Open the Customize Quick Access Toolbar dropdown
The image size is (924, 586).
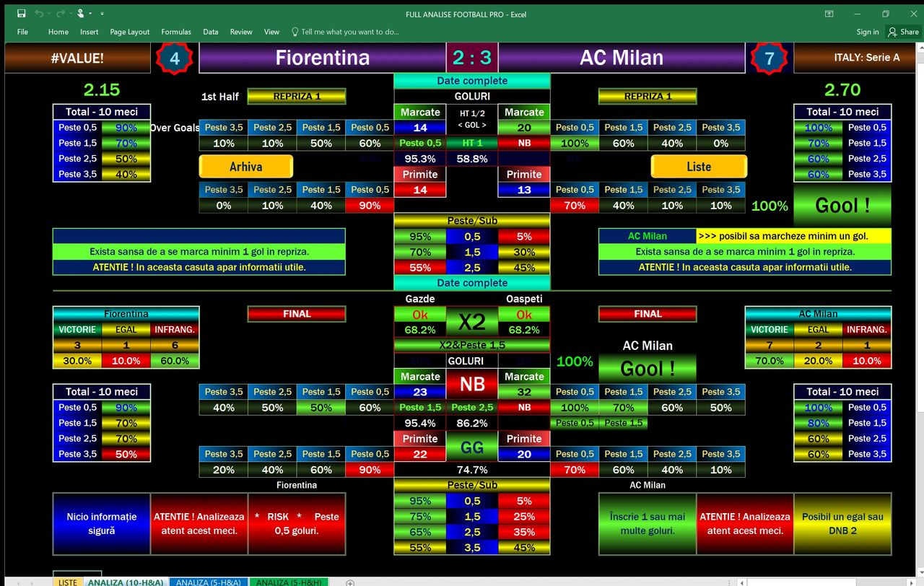coord(102,14)
